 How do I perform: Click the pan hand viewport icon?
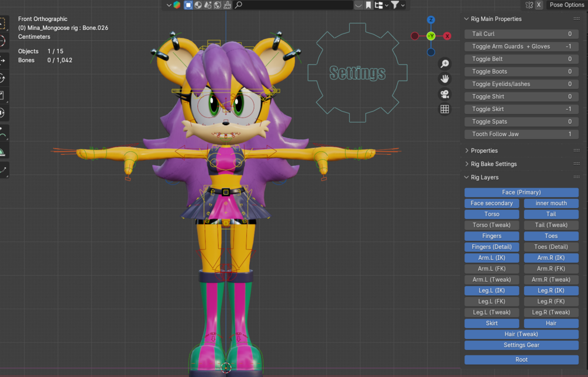(445, 79)
